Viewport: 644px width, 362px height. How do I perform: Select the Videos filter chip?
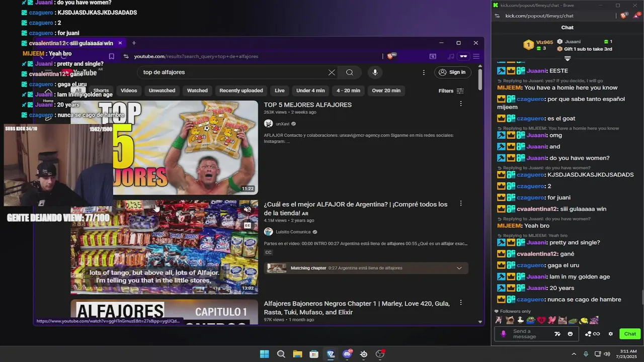click(129, 90)
